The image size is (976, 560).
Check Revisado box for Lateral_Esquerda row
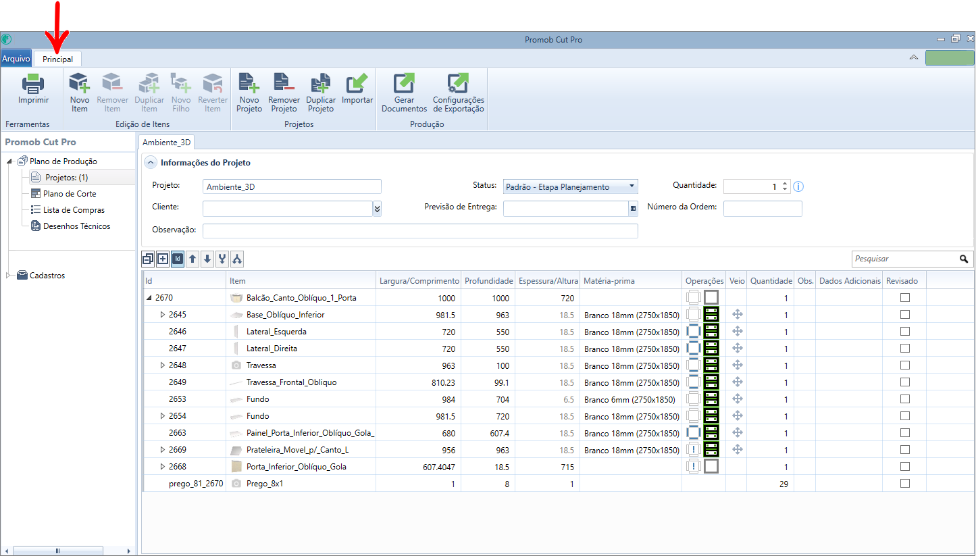click(905, 332)
